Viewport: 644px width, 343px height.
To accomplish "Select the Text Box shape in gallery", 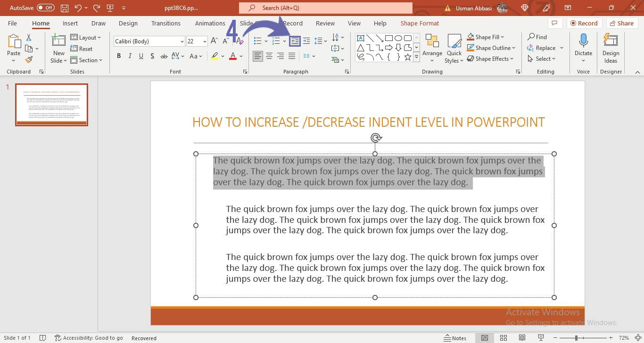I will click(361, 38).
